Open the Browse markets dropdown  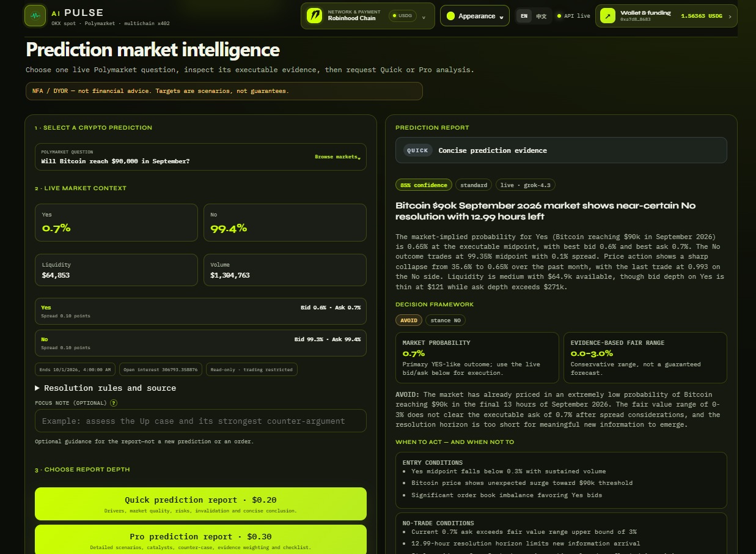pyautogui.click(x=337, y=157)
